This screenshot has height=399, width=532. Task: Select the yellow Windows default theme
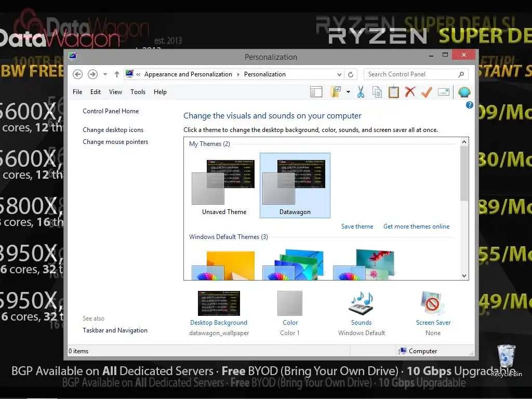click(223, 265)
